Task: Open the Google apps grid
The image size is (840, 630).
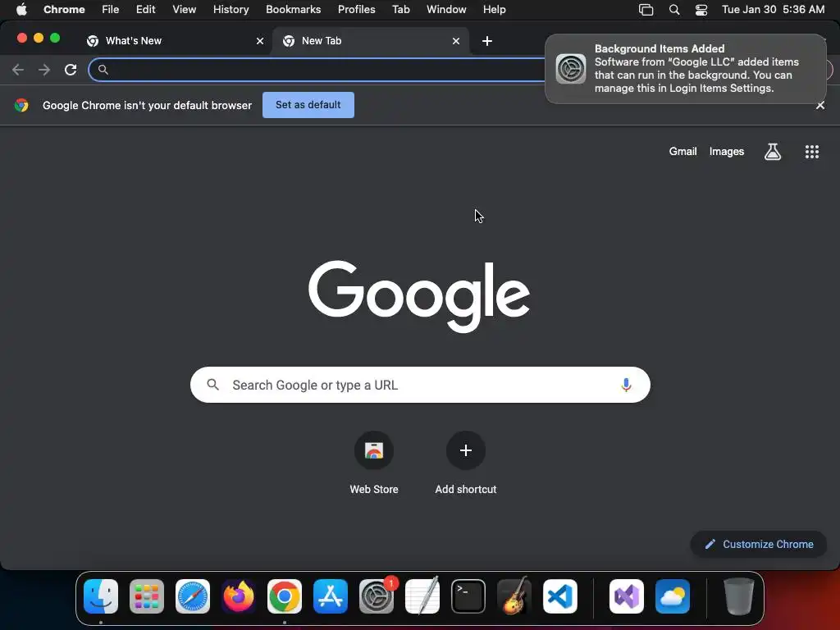Action: coord(812,152)
